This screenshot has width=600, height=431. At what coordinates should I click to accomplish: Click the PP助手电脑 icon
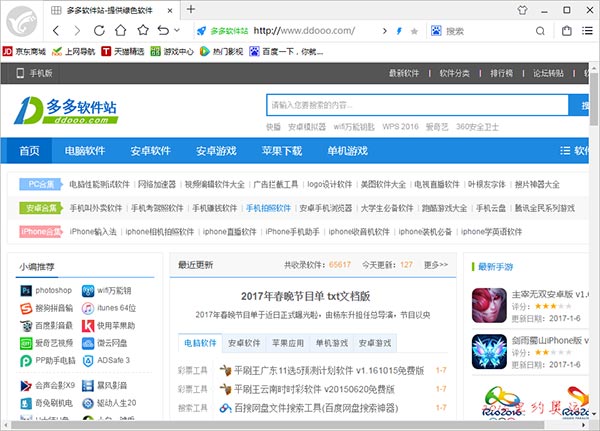coord(26,361)
